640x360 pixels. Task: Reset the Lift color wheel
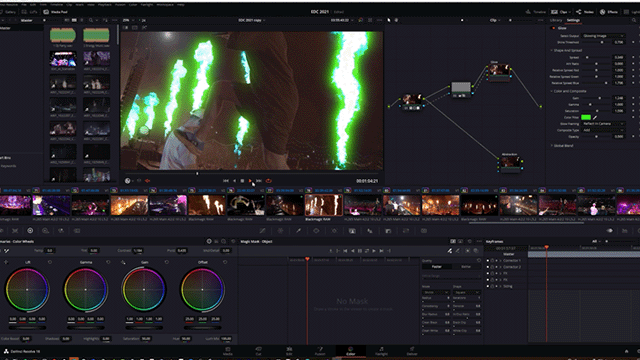50,262
